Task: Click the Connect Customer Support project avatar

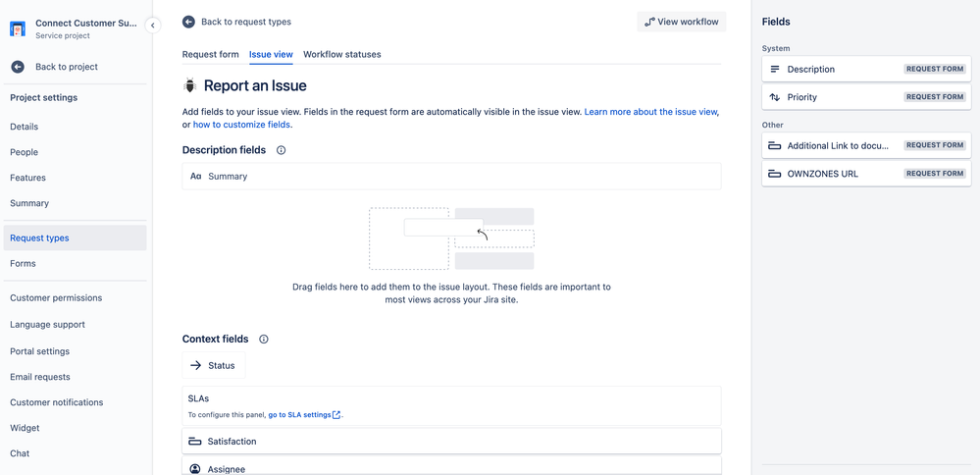Action: click(x=18, y=28)
